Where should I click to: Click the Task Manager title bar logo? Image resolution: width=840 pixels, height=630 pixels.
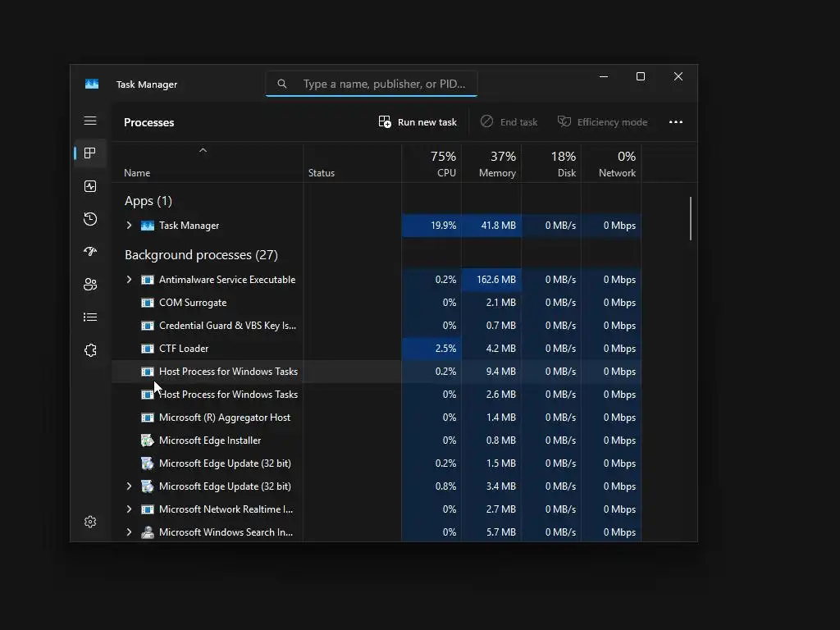click(x=92, y=84)
